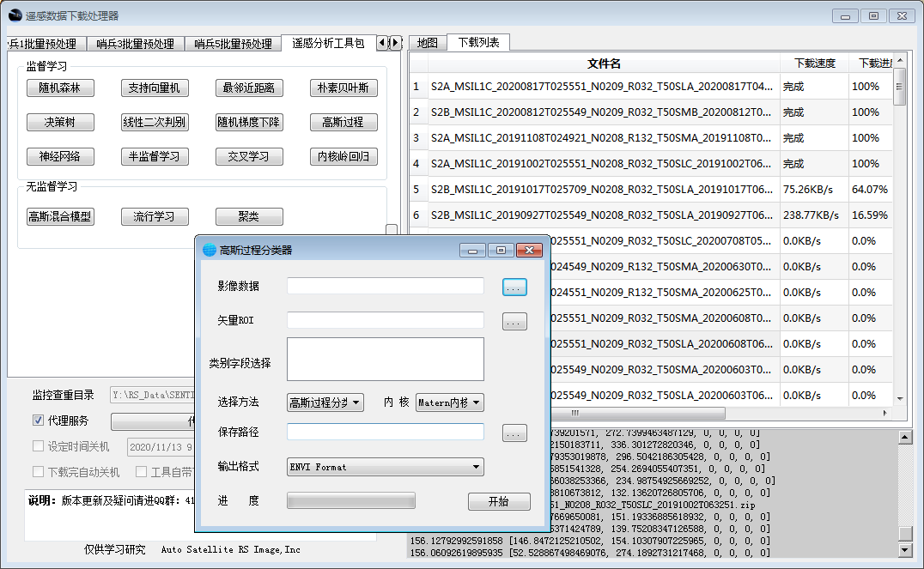The height and width of the screenshot is (569, 924).
Task: Open the 高斯混合模型 tool
Action: tap(60, 216)
